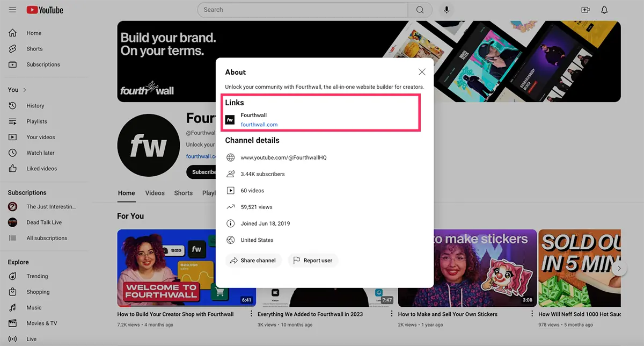Open the notifications bell
Viewport: 644px width, 346px height.
click(x=604, y=10)
